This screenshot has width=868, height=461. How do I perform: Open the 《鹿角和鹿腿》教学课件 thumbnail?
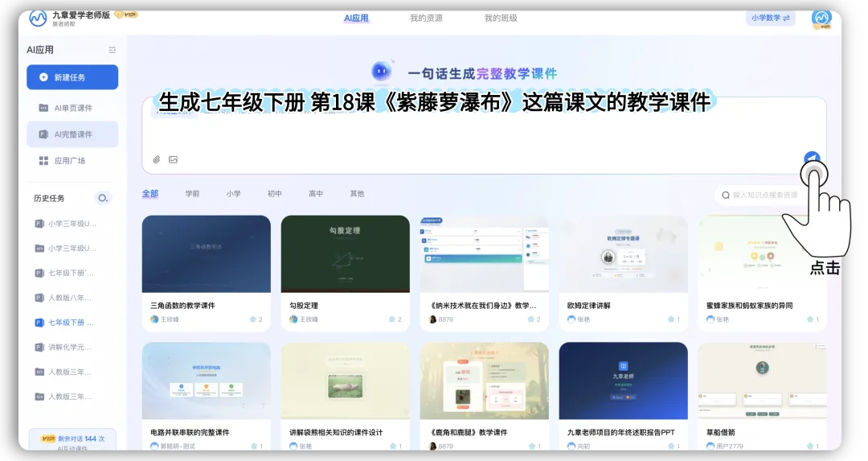(x=485, y=381)
